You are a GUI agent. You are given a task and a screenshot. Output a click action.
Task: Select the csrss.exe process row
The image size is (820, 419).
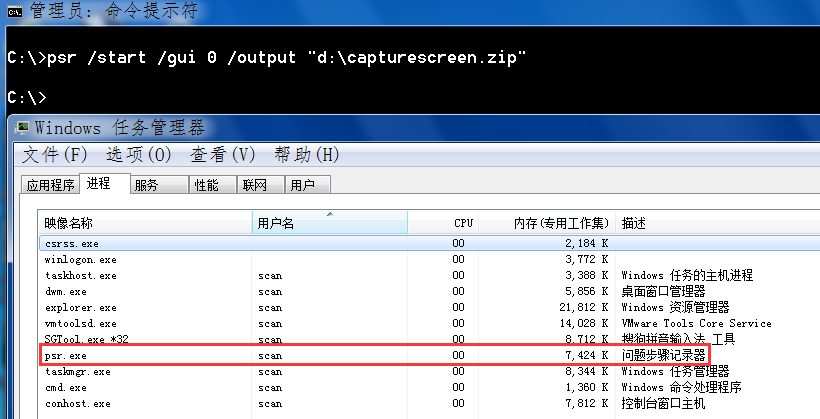(x=429, y=243)
